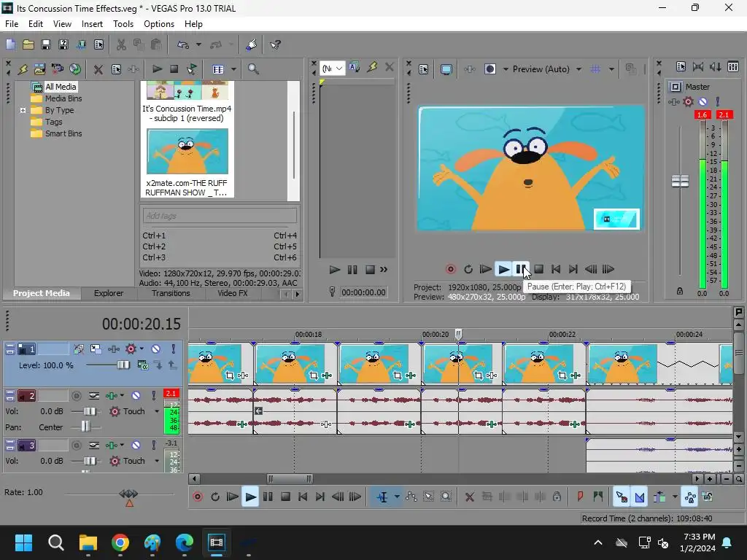Open Chrome from the Windows taskbar
Screen dimensions: 747x560
pos(120,542)
